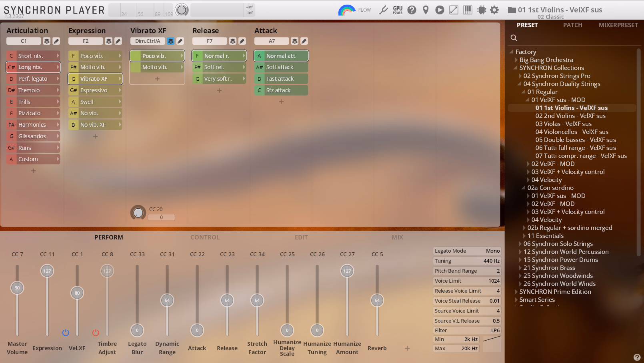Click the Attack layers icon
This screenshot has width=644, height=363.
(x=295, y=41)
